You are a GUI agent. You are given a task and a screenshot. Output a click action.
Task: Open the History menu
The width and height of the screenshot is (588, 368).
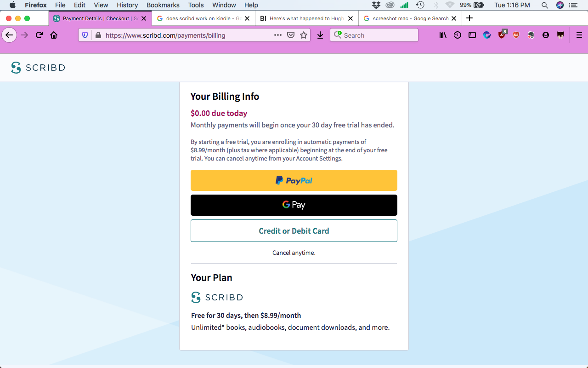[127, 5]
